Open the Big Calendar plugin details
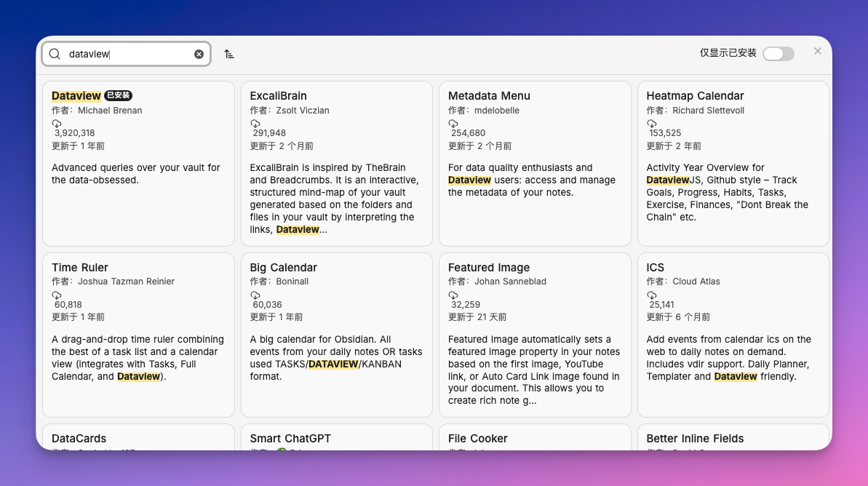Image resolution: width=868 pixels, height=486 pixels. pyautogui.click(x=336, y=335)
